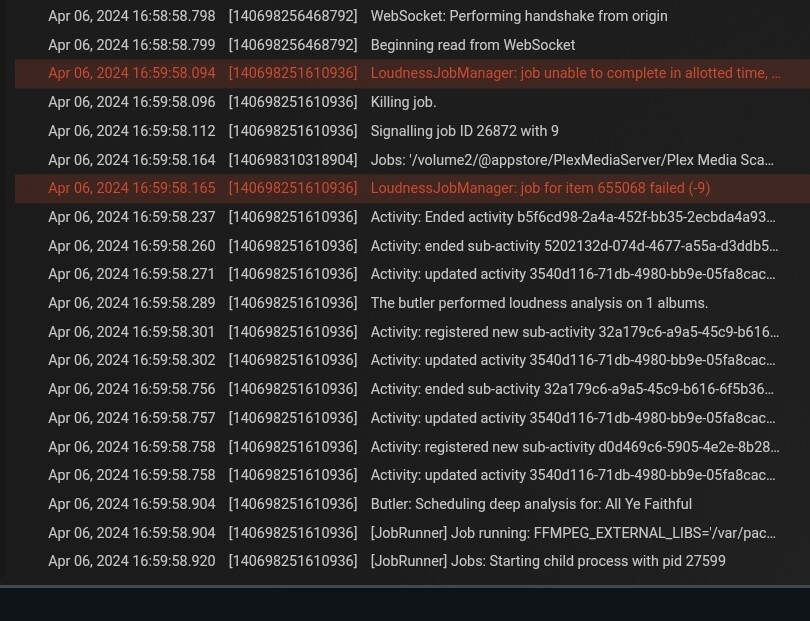Click the 'Killing job.' log message

(403, 102)
